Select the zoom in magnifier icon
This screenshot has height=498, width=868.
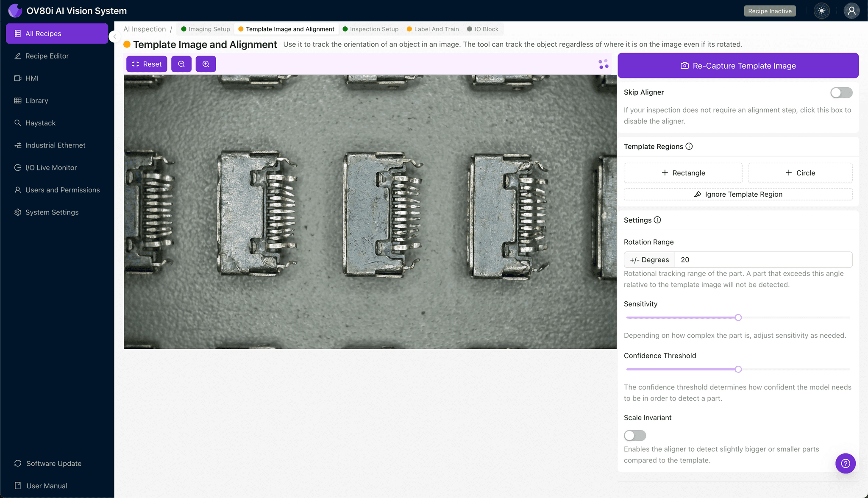click(x=206, y=64)
